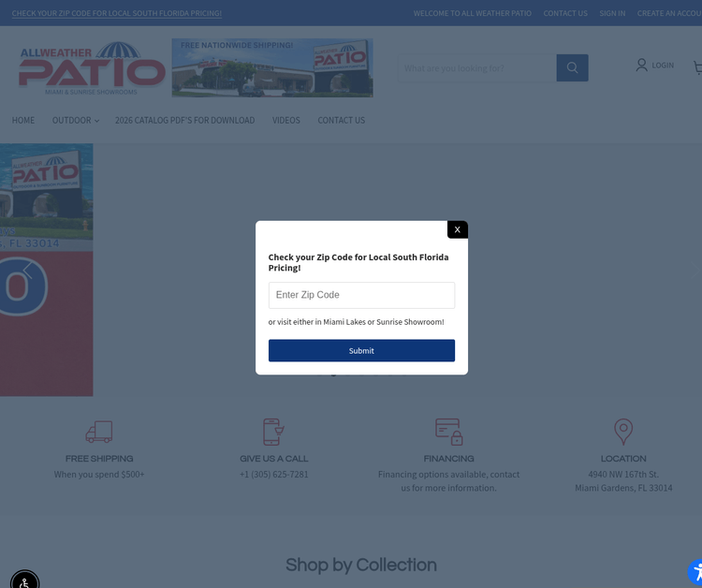Click the search magnifier button
The height and width of the screenshot is (588, 702).
572,67
